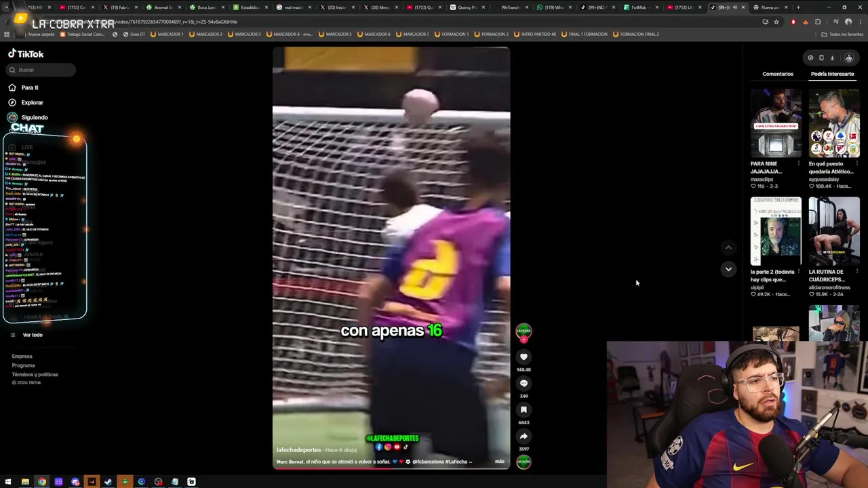Viewport: 868px width, 488px height.
Task: Save video with the bookmark icon
Action: pyautogui.click(x=524, y=409)
